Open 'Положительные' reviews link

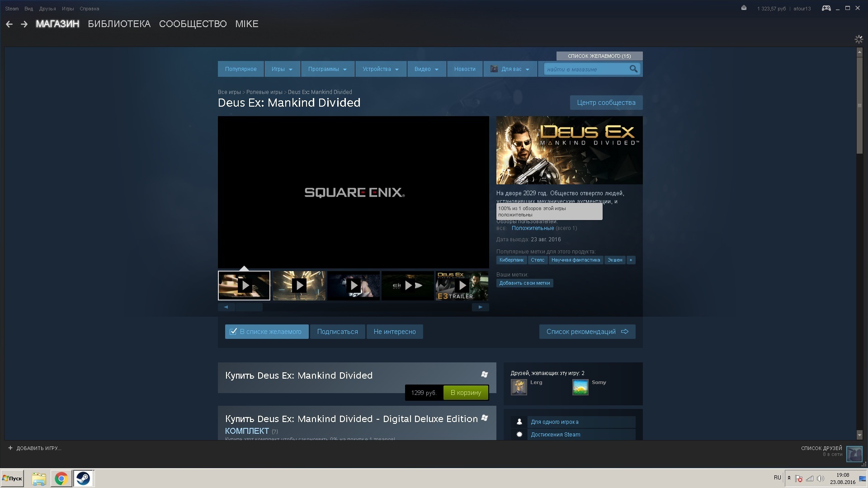[533, 228]
